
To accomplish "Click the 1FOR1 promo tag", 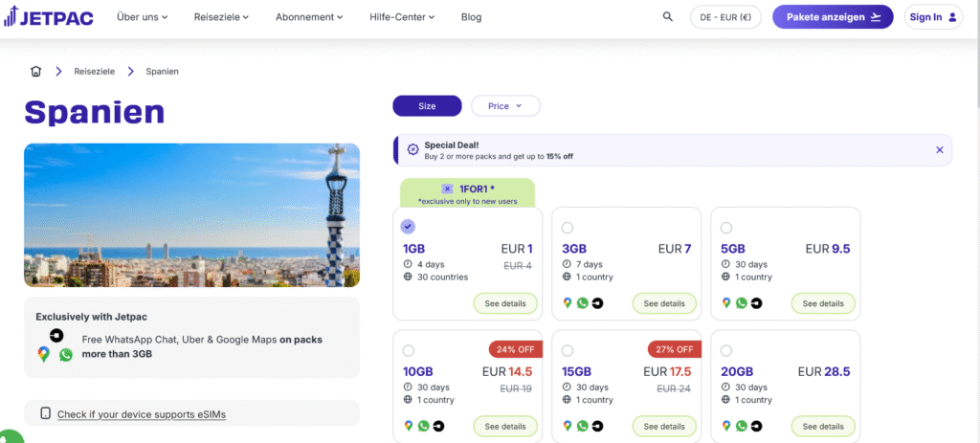I will (467, 193).
